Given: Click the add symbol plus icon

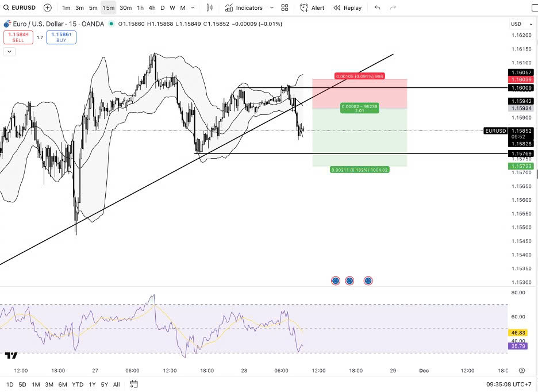Looking at the screenshot, I should pos(47,8).
